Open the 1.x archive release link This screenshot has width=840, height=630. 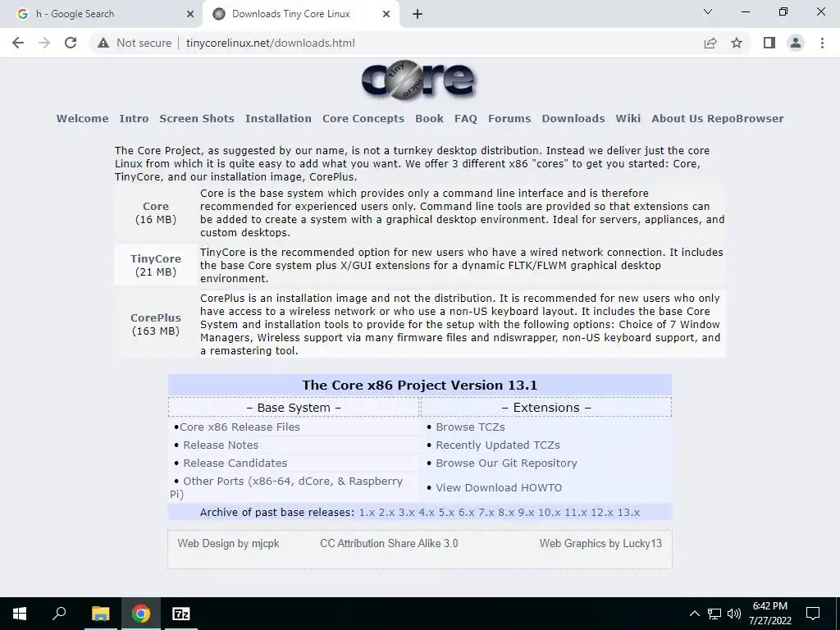point(367,512)
